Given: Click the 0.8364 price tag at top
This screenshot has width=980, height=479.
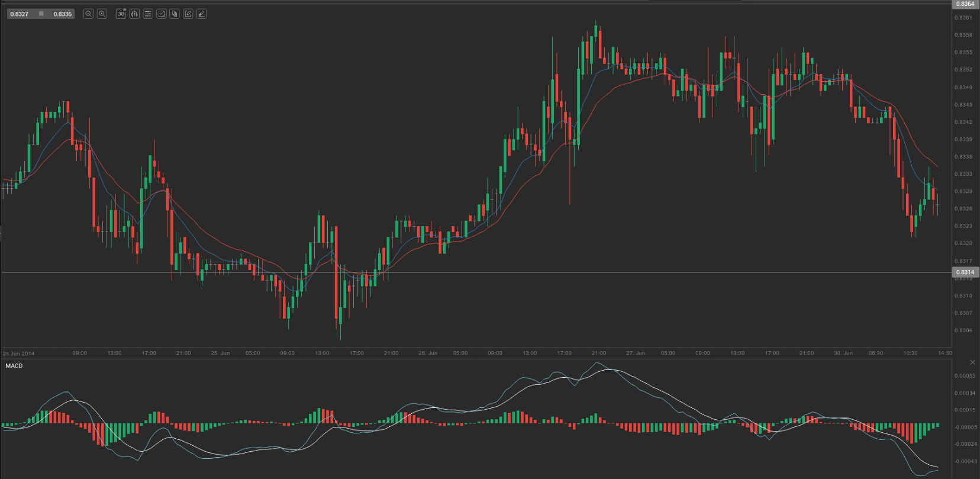Looking at the screenshot, I should click(965, 4).
